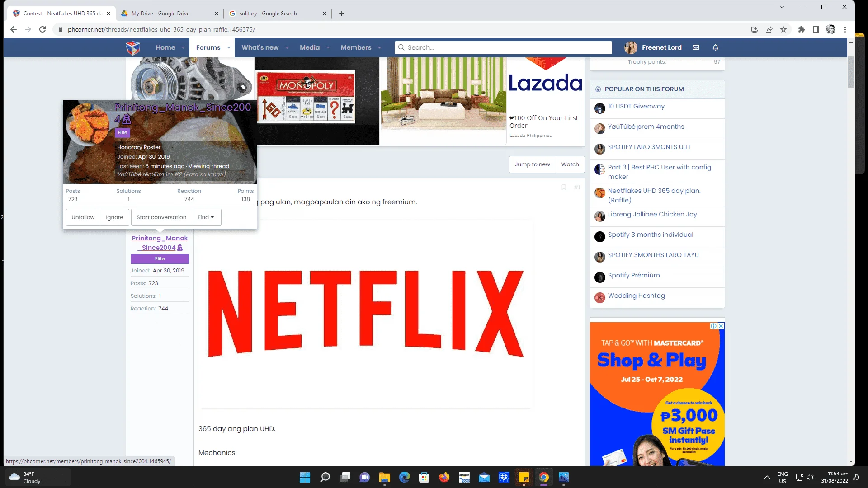Click the Unfollow button
This screenshot has width=868, height=488.
pyautogui.click(x=83, y=217)
